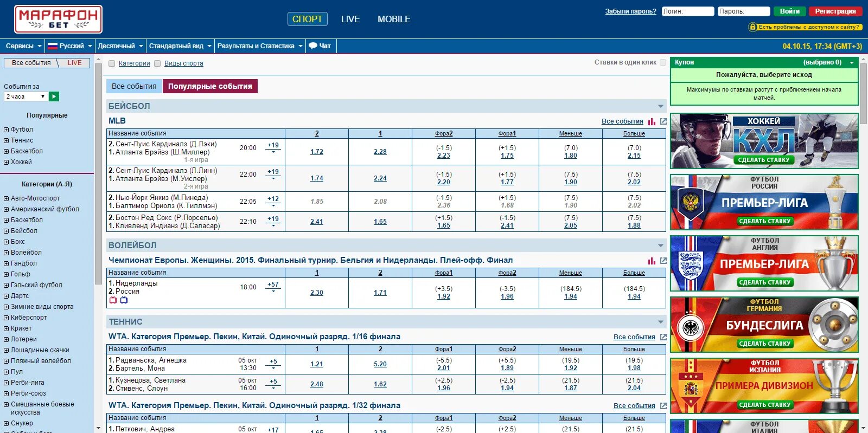The height and width of the screenshot is (433, 868).
Task: Select Популярные события tab
Action: [210, 86]
